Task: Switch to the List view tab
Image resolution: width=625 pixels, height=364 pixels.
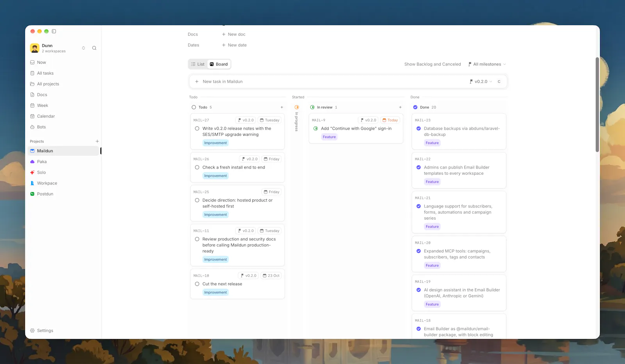Action: pos(198,64)
